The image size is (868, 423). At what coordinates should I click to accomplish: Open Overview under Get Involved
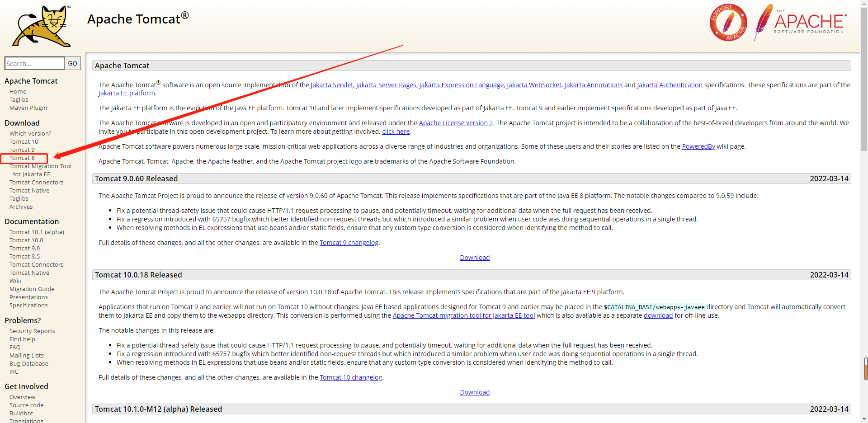point(23,397)
